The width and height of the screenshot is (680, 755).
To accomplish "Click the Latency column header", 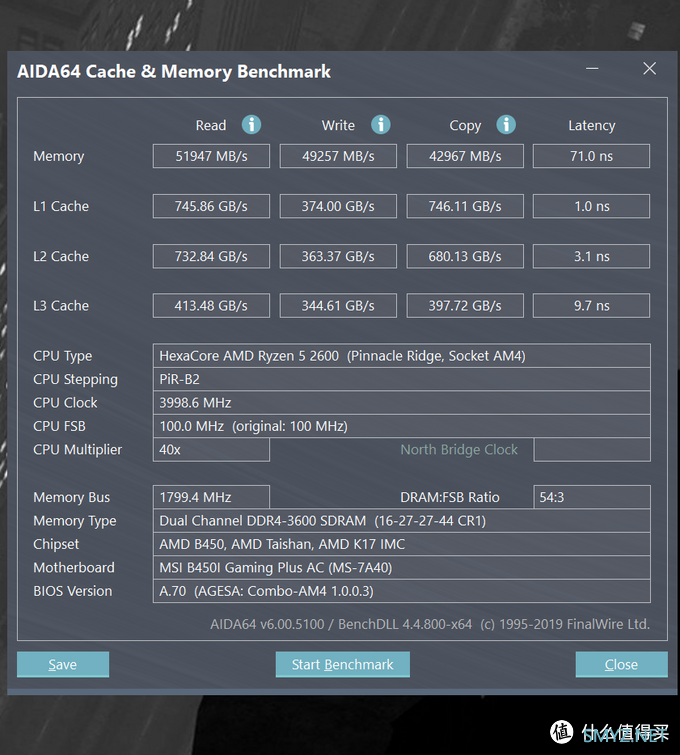I will (591, 126).
